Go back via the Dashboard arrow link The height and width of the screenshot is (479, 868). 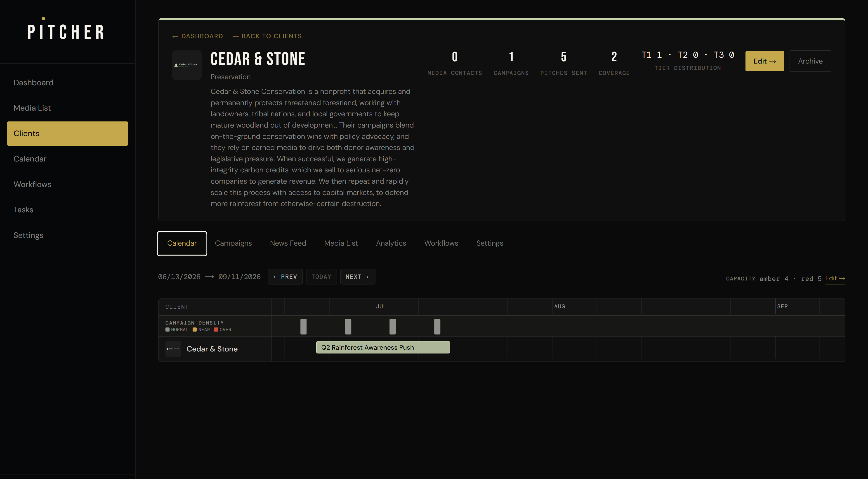(198, 36)
